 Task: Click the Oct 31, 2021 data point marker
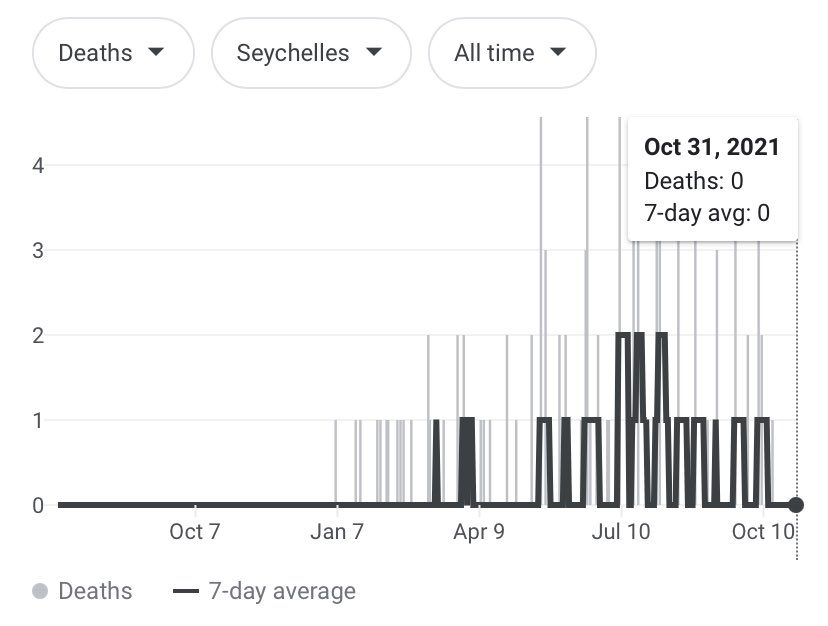tap(796, 505)
